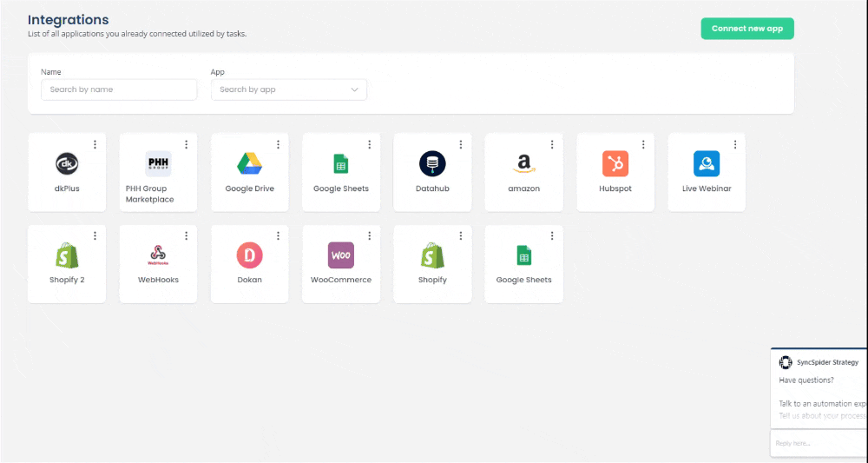The width and height of the screenshot is (868, 463).
Task: Click the SyncSpider Strategy chat title
Action: click(827, 362)
